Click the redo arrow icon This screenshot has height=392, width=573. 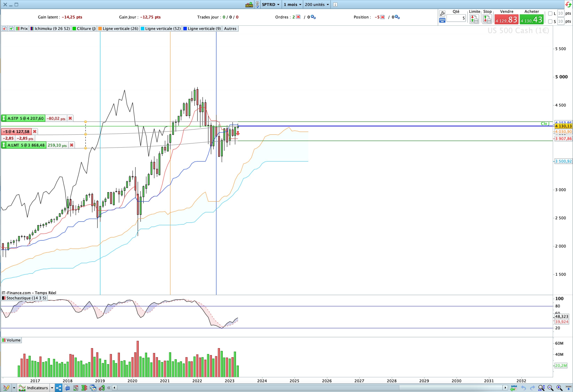[x=532, y=388]
